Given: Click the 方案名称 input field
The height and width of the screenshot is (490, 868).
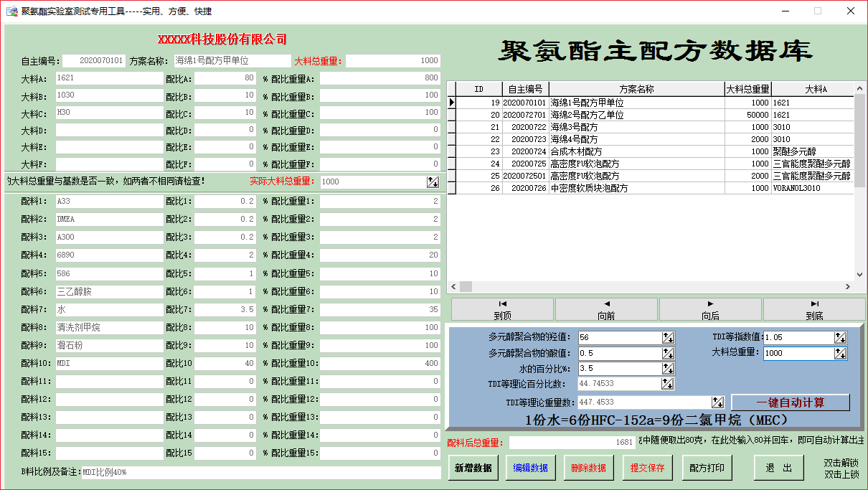Looking at the screenshot, I should coord(232,61).
